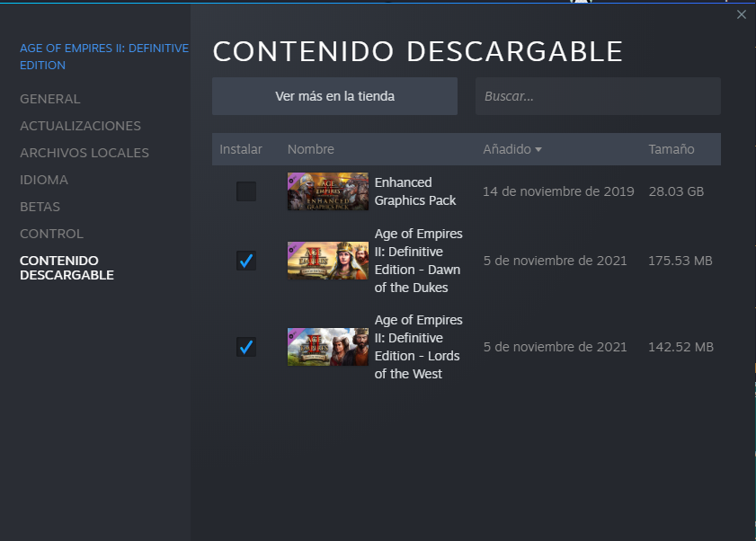Click Dawn of the Dukes added date
The image size is (756, 541).
point(555,261)
